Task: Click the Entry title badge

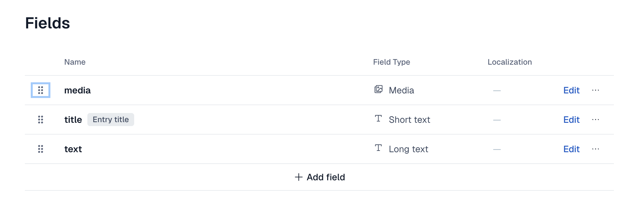Action: 111,120
